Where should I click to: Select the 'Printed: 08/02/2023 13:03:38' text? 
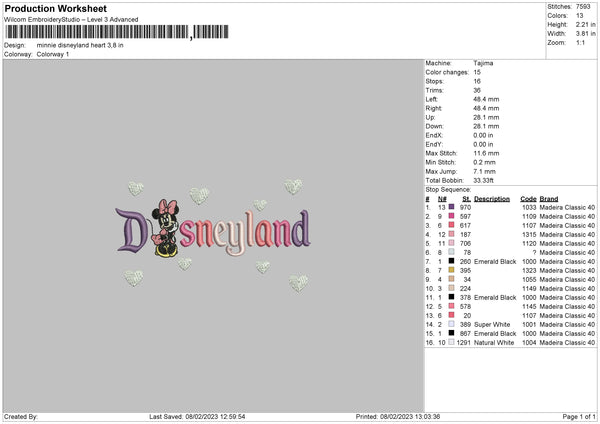(x=398, y=416)
